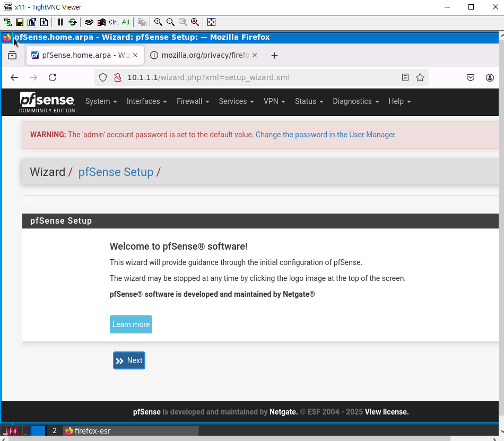Expand the Services menu
This screenshot has width=504, height=441.
coord(236,101)
